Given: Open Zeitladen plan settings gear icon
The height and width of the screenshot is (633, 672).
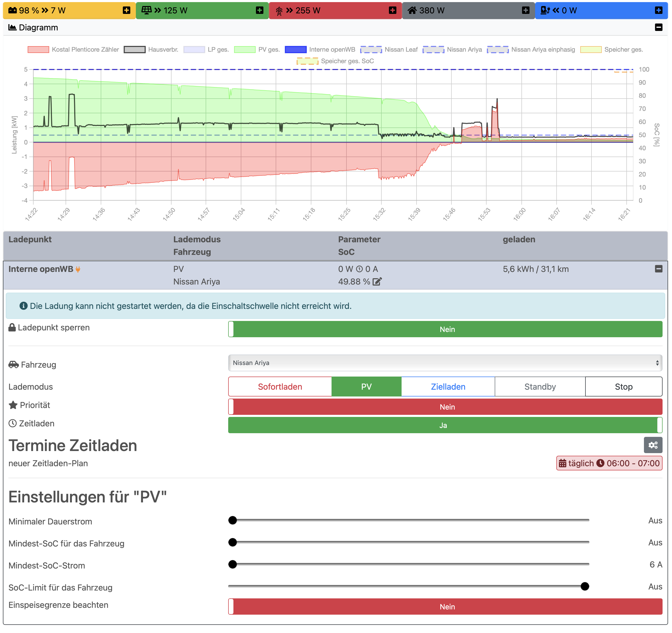Looking at the screenshot, I should coord(653,445).
